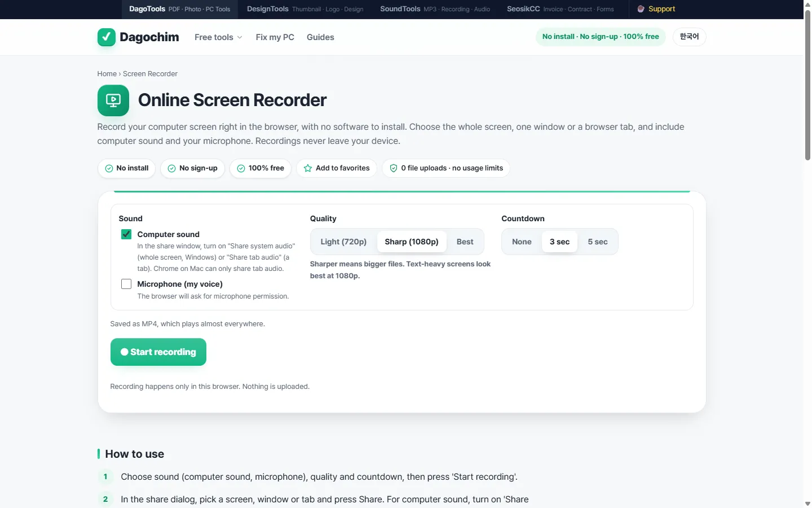Set countdown to 5 sec
The width and height of the screenshot is (812, 508).
[x=598, y=242]
